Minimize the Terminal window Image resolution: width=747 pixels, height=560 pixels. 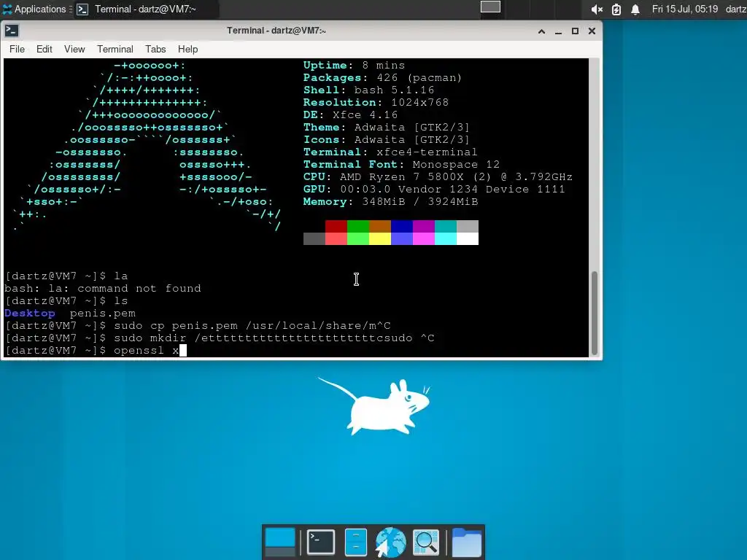point(558,31)
